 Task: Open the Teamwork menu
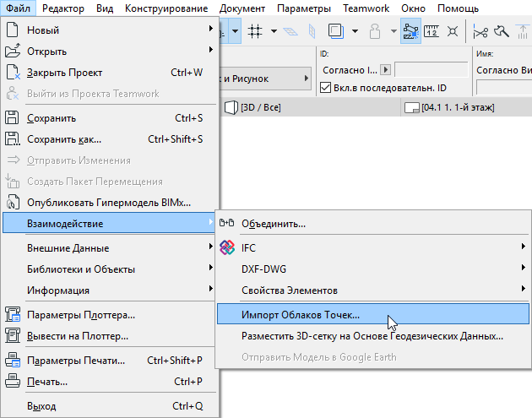(x=366, y=8)
